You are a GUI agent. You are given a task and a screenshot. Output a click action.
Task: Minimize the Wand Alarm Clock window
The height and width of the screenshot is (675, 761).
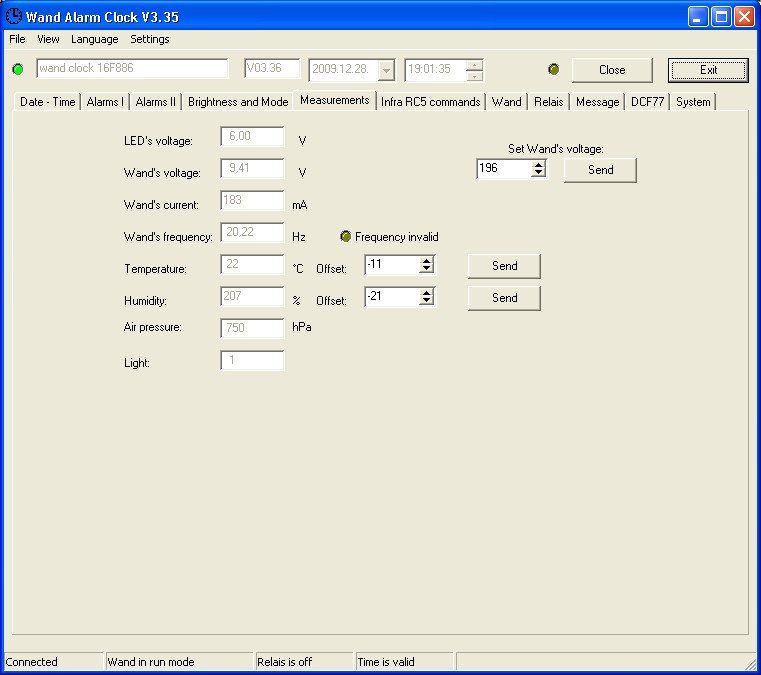click(x=698, y=17)
